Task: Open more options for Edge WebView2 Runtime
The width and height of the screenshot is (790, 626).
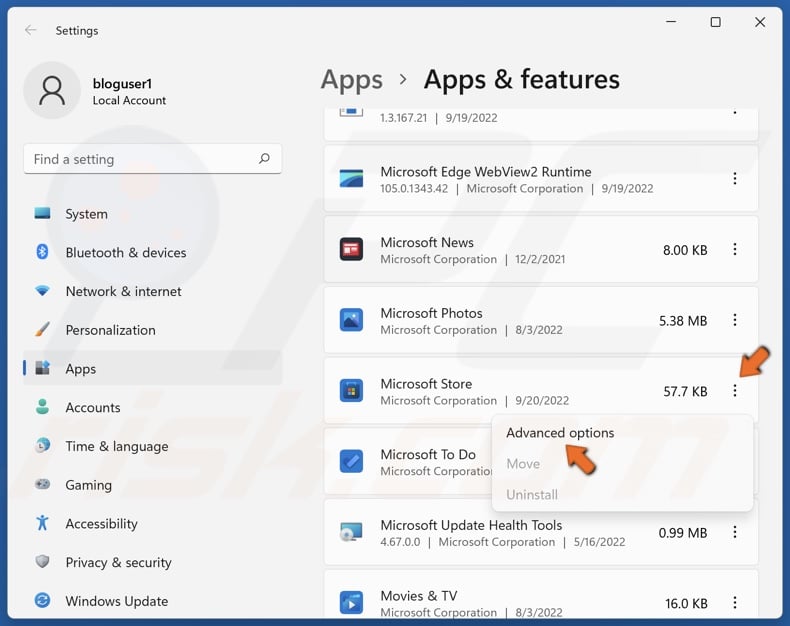Action: click(x=735, y=178)
